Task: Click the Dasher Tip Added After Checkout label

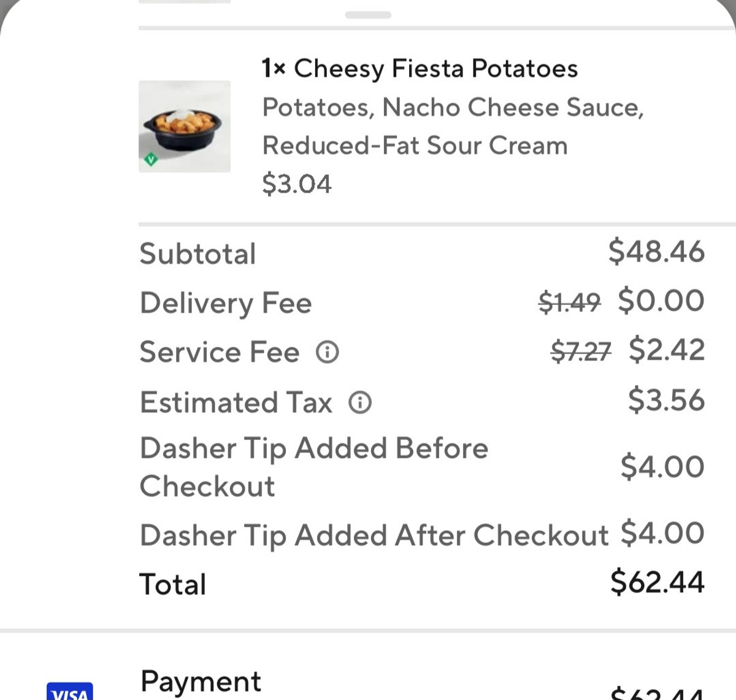Action: point(374,535)
